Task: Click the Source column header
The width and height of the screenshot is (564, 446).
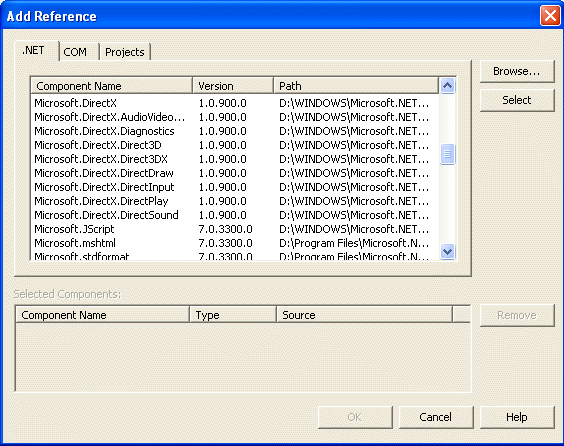Action: click(364, 315)
